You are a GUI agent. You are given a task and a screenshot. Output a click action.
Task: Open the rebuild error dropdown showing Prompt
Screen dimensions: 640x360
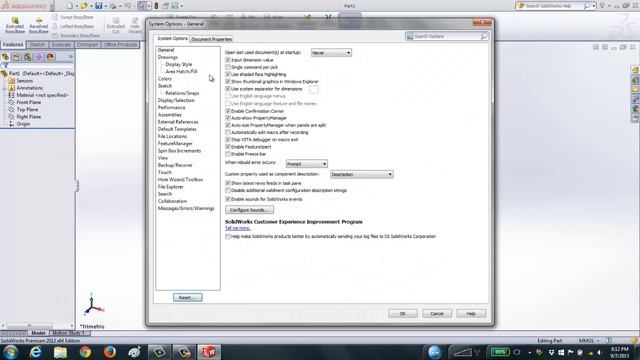tap(307, 164)
